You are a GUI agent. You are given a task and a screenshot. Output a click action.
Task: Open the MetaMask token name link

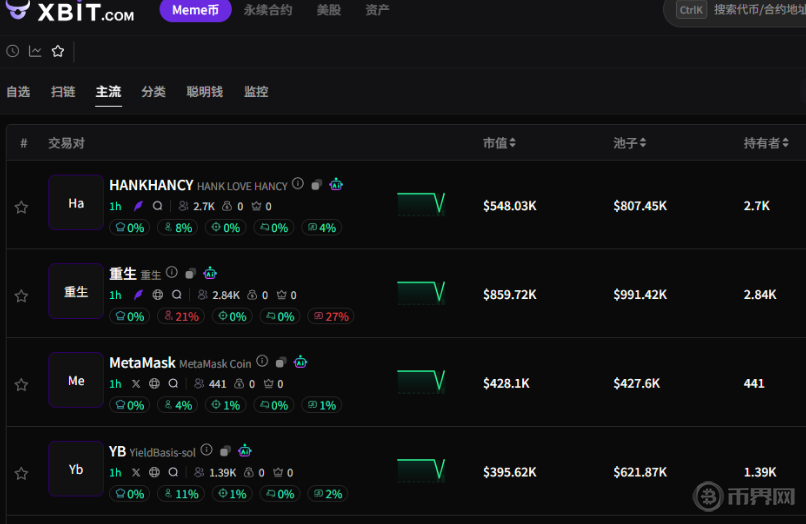point(142,362)
